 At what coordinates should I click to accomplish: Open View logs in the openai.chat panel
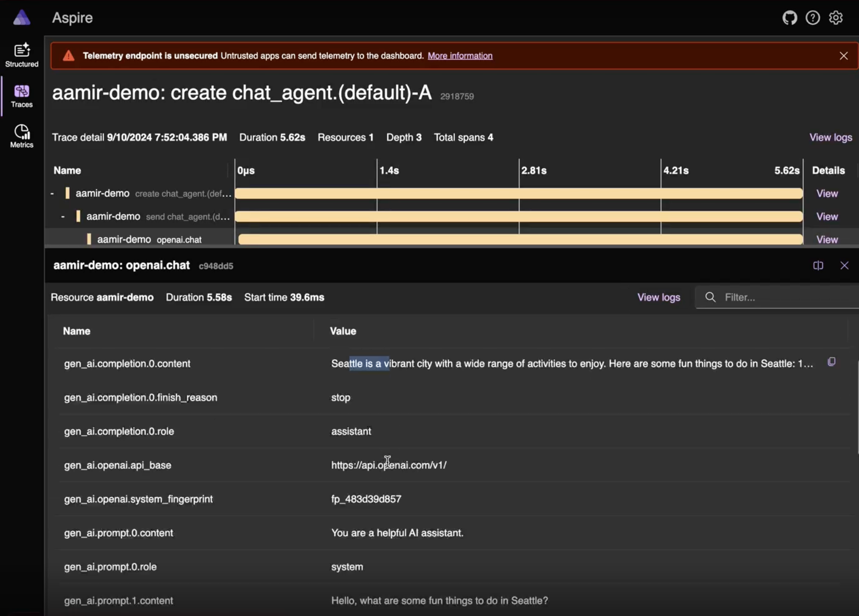(658, 297)
